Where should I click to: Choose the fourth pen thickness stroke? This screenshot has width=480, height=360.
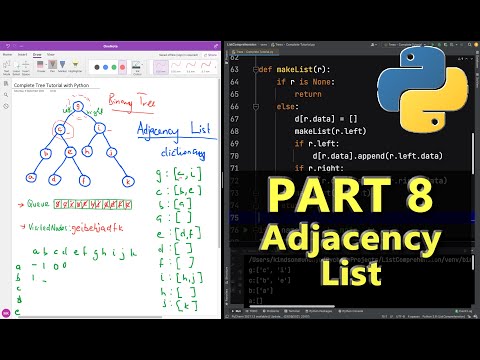(x=206, y=67)
